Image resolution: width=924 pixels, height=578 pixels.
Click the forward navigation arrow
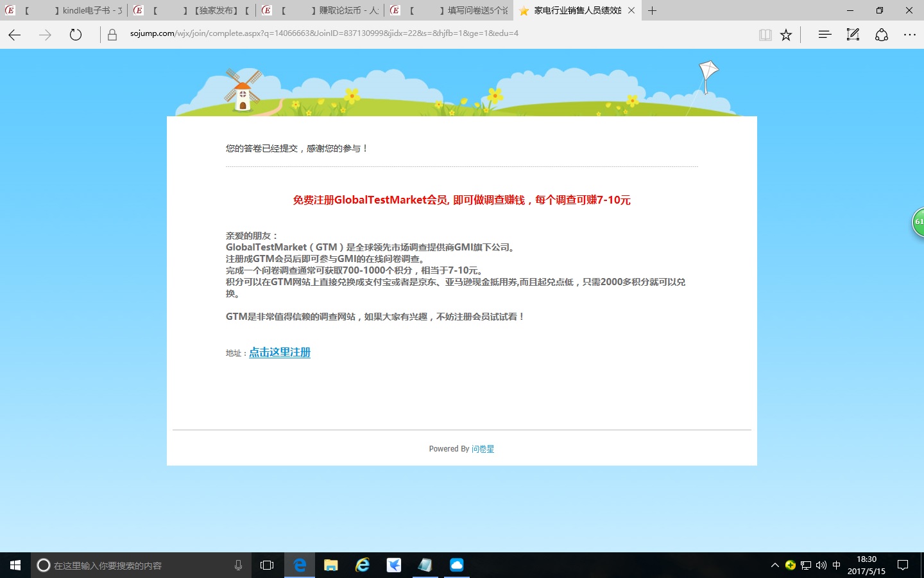(x=45, y=35)
